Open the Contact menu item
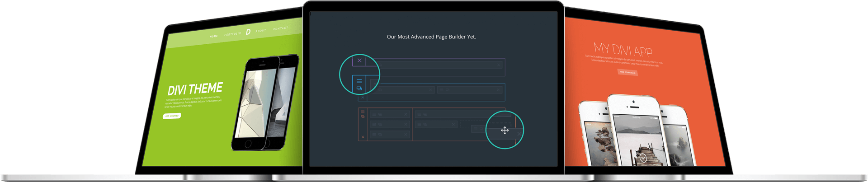This screenshot has height=182, width=868. [x=280, y=28]
